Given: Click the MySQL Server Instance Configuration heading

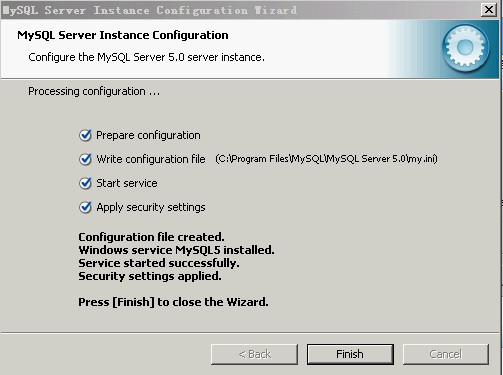Looking at the screenshot, I should [x=123, y=35].
